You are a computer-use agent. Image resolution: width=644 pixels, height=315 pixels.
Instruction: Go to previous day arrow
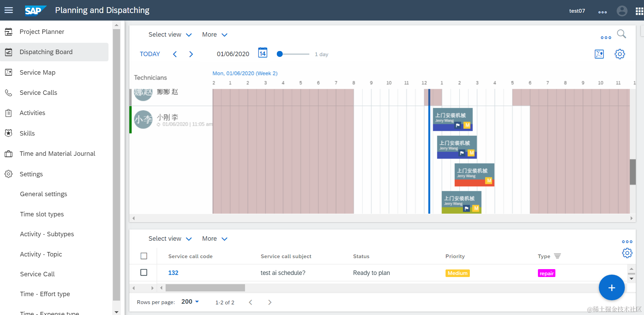[175, 54]
